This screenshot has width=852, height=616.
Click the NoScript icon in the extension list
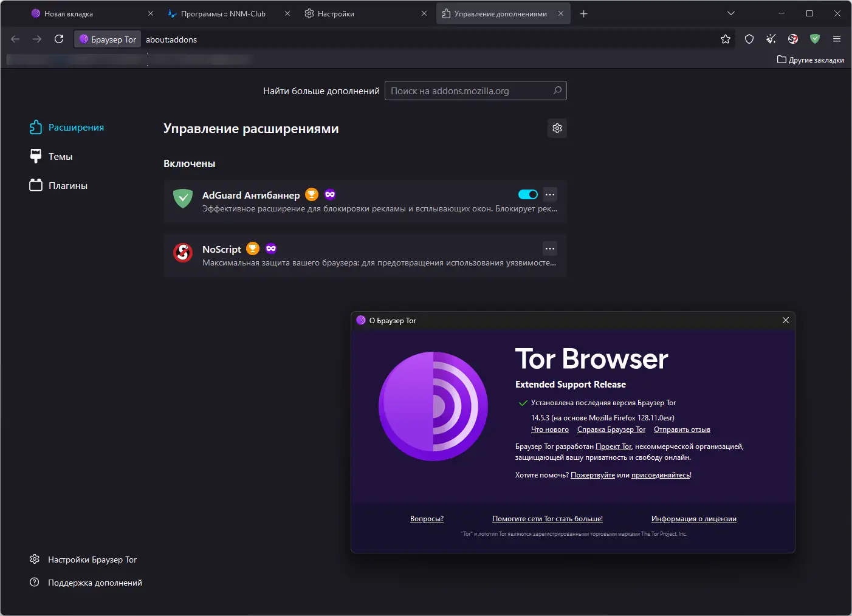[x=183, y=253]
